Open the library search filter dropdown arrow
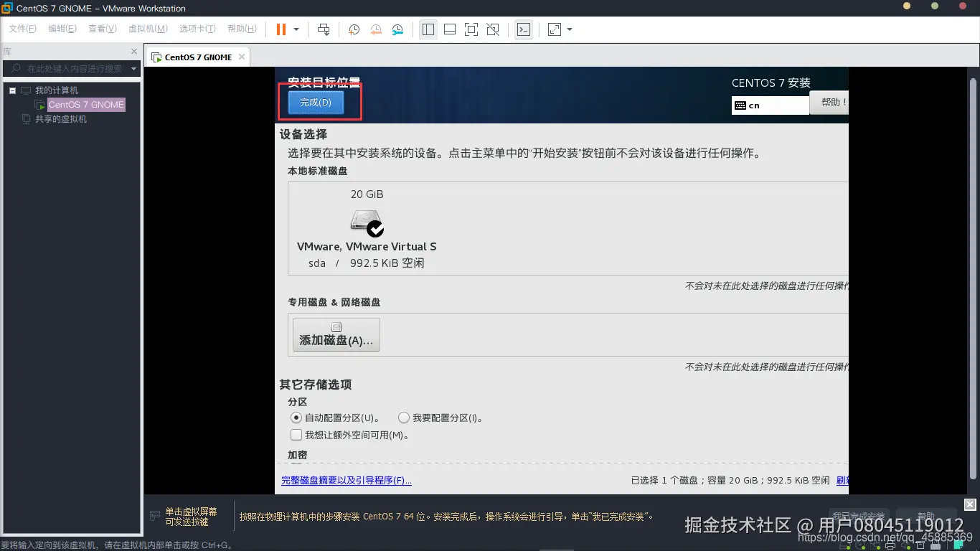Screen dimensions: 980x551 pyautogui.click(x=133, y=69)
